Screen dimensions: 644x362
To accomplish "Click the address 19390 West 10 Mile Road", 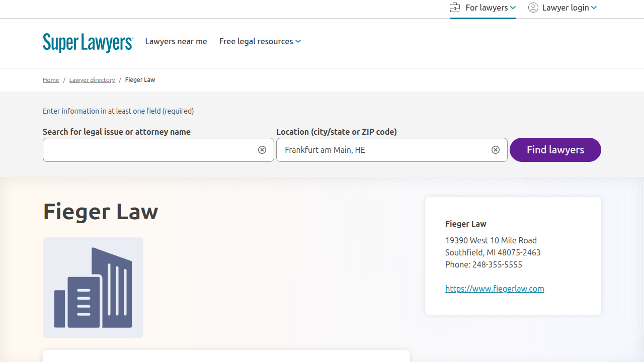I will (491, 240).
